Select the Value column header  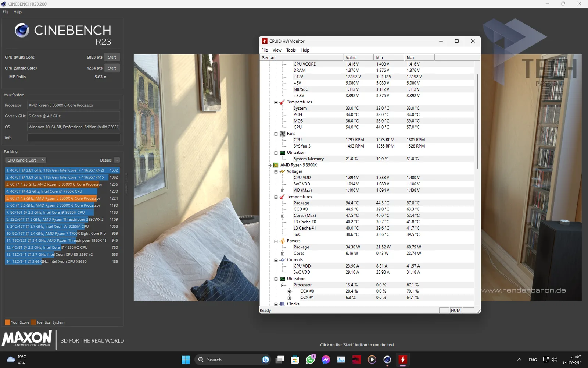pyautogui.click(x=358, y=57)
